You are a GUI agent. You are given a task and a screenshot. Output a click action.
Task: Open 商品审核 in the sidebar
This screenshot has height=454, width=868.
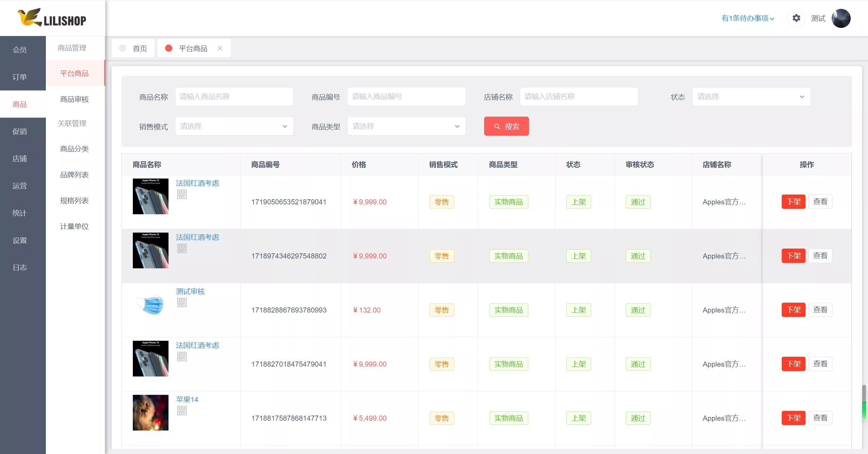point(74,99)
